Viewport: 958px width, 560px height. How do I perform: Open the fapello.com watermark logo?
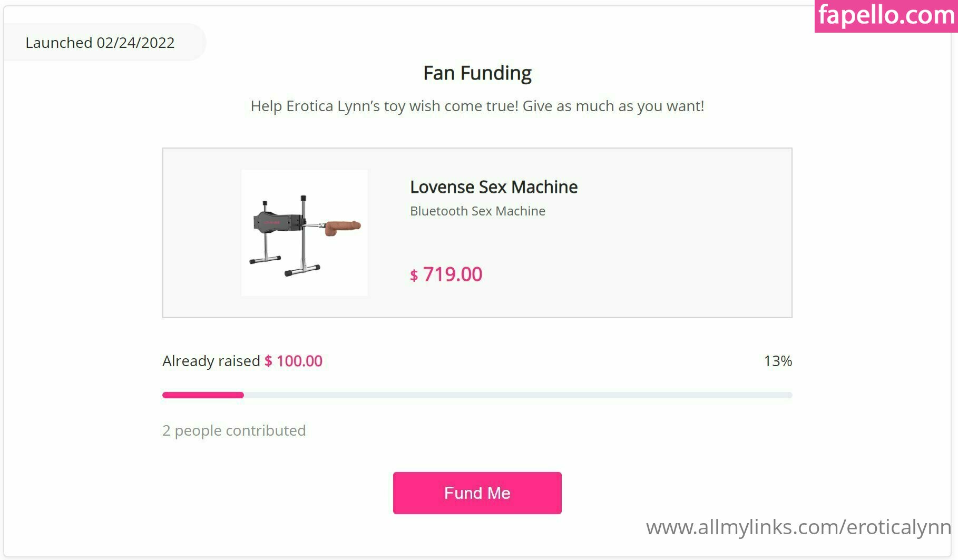point(886,16)
